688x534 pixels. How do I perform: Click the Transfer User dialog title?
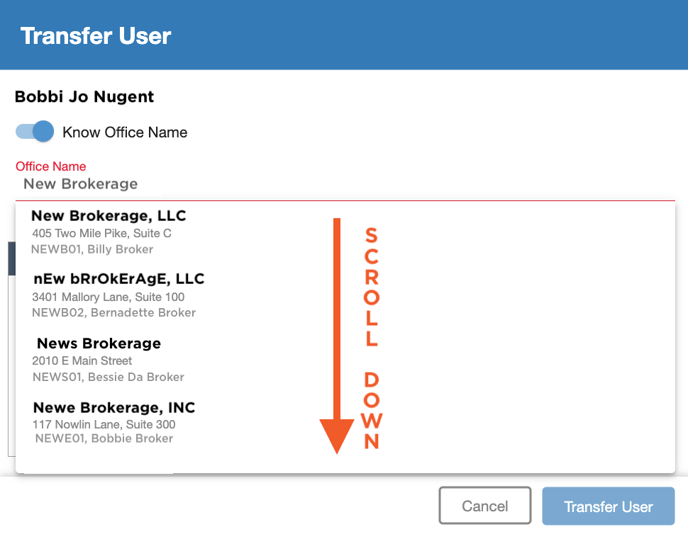tap(96, 36)
